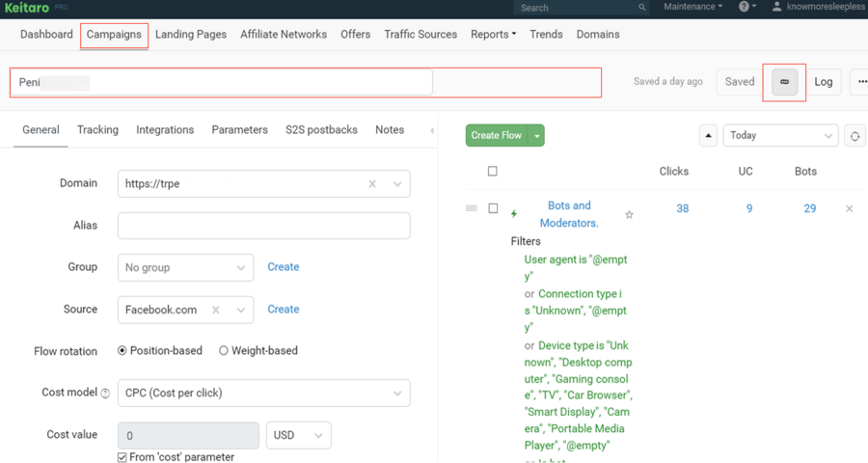Select Weight-based flow rotation
Viewport: 868px width, 463px height.
click(x=223, y=350)
